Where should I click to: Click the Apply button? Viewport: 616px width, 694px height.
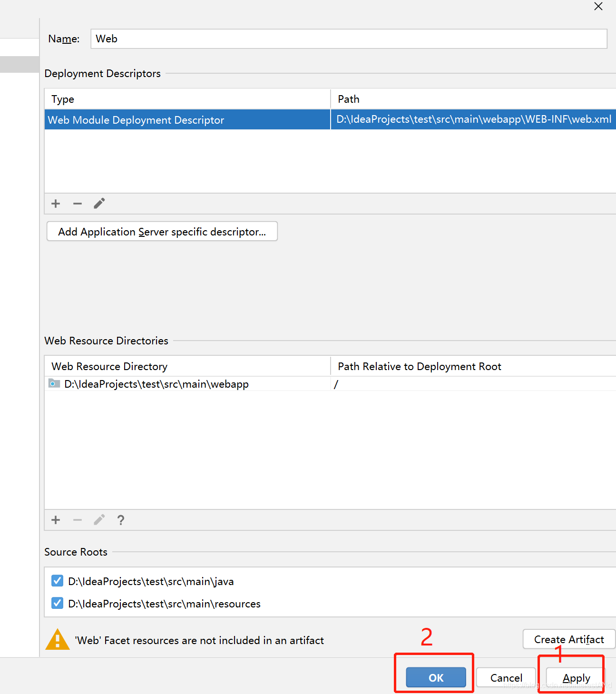[x=576, y=677]
